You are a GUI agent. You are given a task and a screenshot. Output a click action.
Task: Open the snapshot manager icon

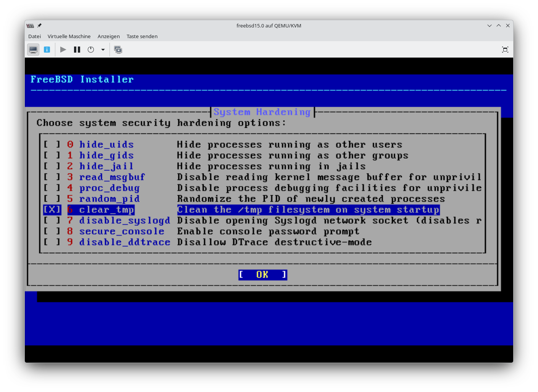pos(118,50)
